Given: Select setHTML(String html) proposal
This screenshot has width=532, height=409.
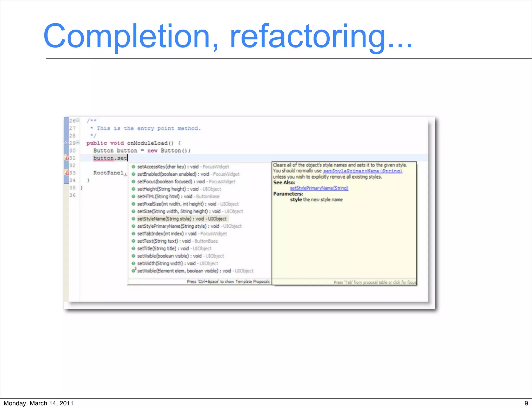Looking at the screenshot, I should (x=178, y=196).
